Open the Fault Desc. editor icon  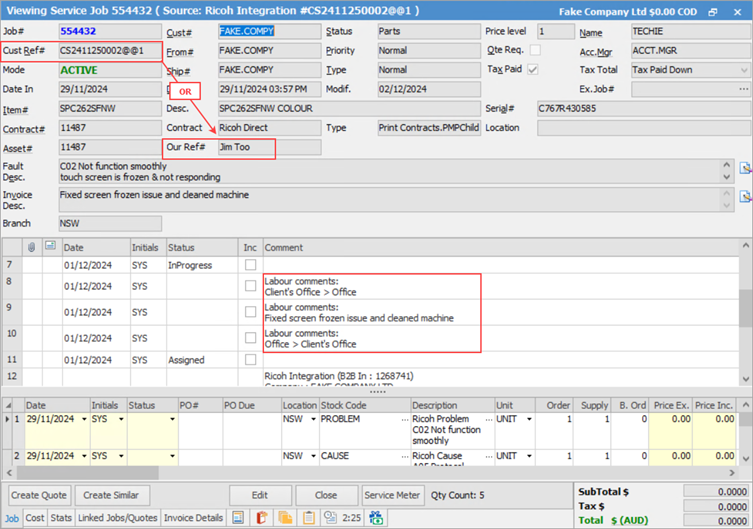tap(745, 170)
